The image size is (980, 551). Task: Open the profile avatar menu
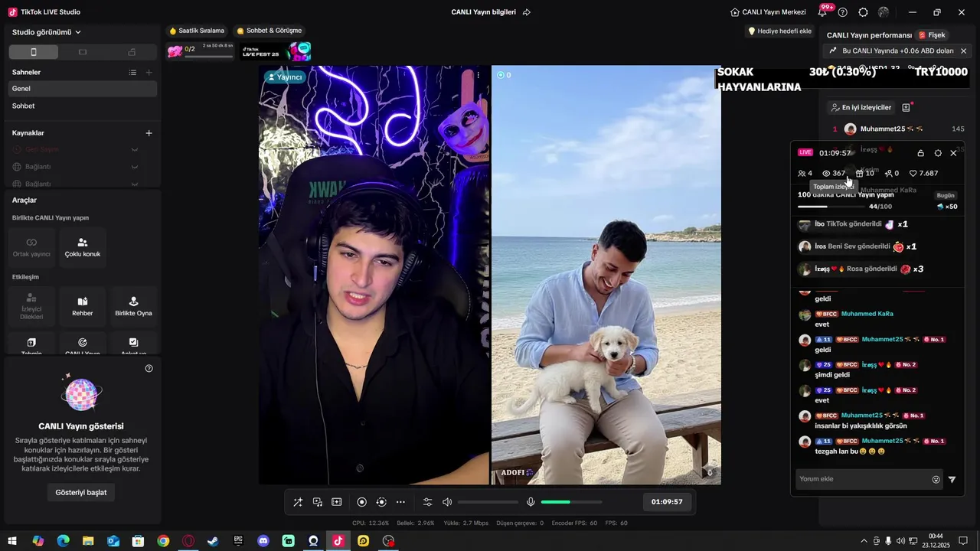point(884,12)
